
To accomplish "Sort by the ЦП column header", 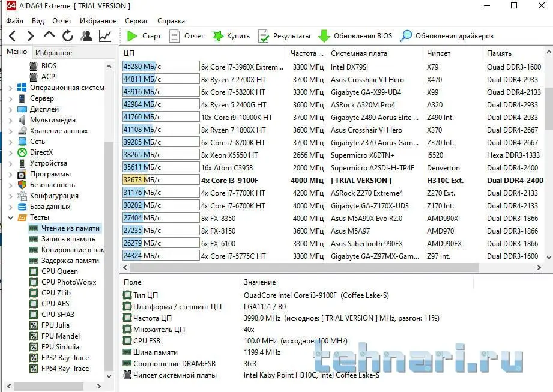I will [203, 53].
